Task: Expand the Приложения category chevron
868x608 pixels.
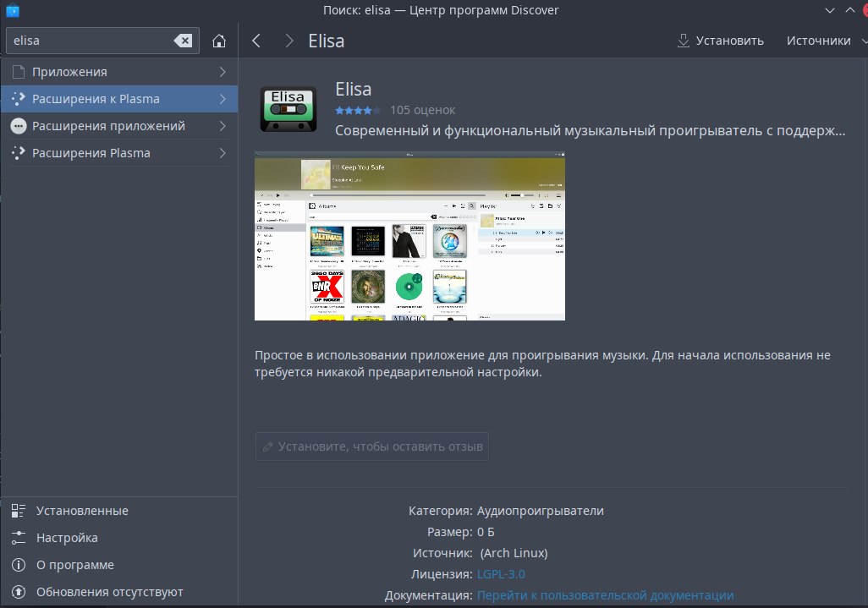Action: 222,72
